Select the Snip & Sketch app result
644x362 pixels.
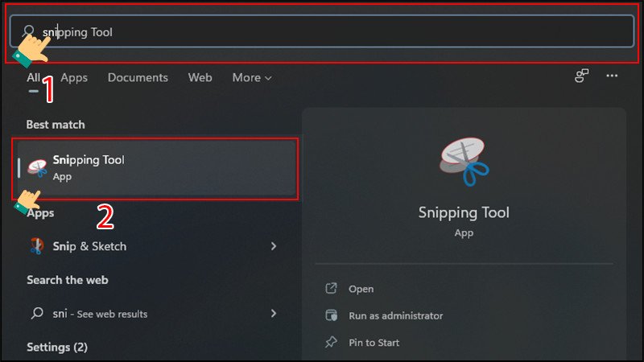(153, 246)
